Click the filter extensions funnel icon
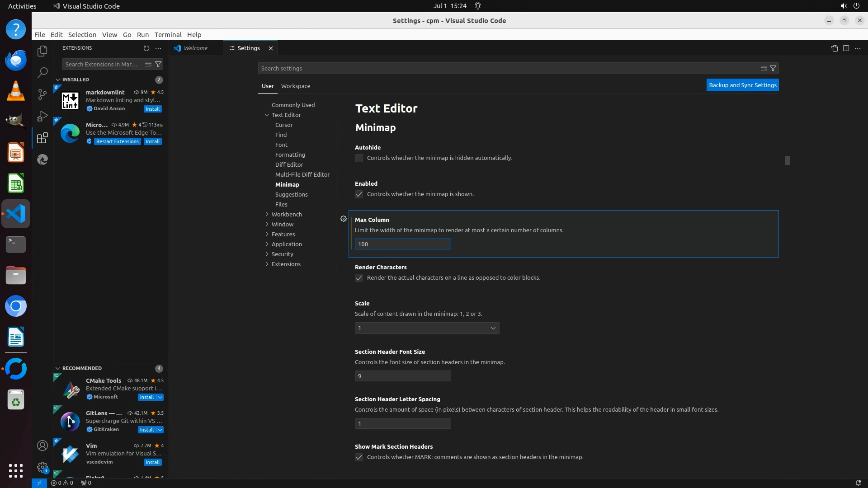This screenshot has height=488, width=868. pyautogui.click(x=158, y=64)
